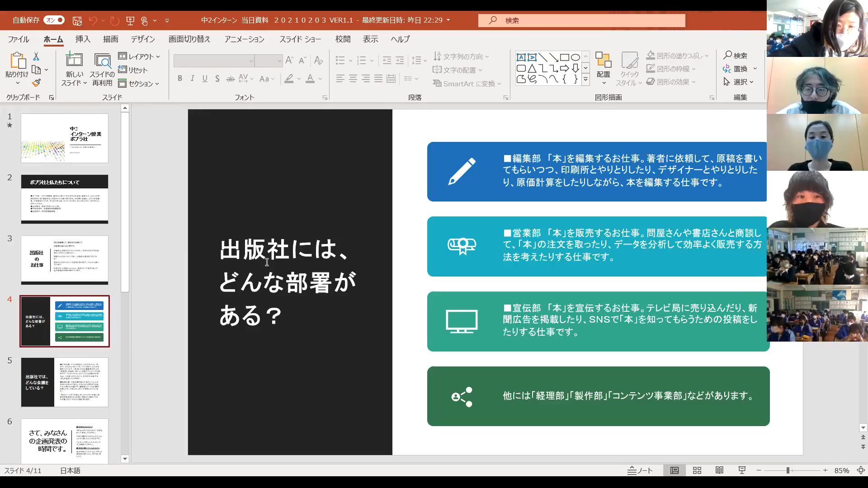Screen dimensions: 868x488
Task: Toggle Bold formatting
Action: pos(180,79)
